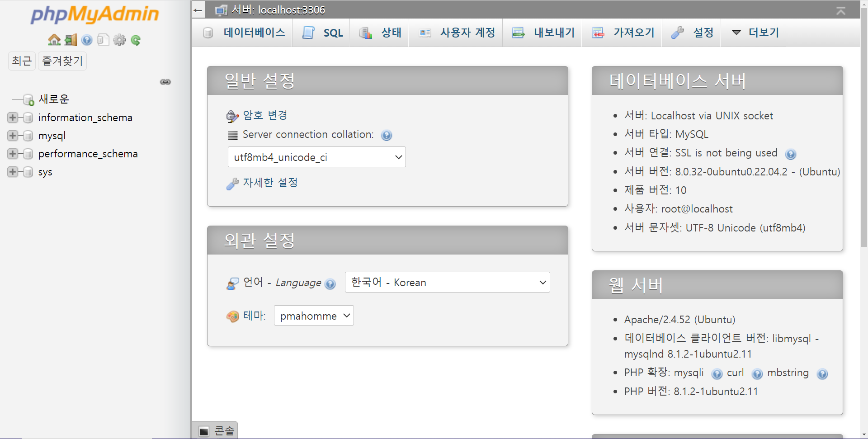Click help icon after curl extension
The height and width of the screenshot is (439, 868).
(757, 374)
